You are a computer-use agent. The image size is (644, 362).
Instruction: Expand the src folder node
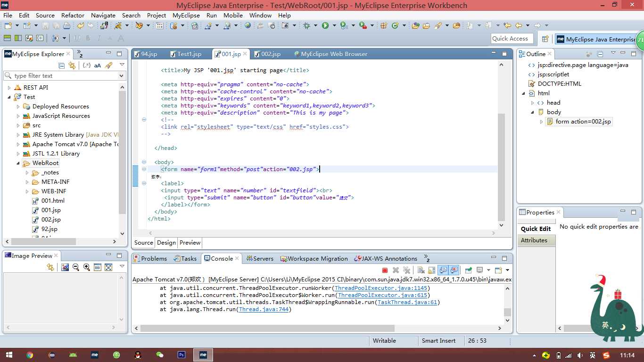point(18,125)
